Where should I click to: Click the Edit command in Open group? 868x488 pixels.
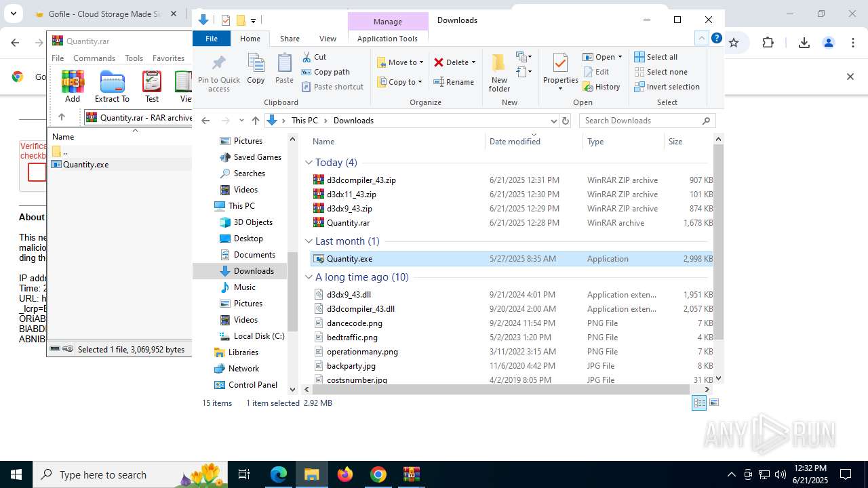pyautogui.click(x=595, y=72)
